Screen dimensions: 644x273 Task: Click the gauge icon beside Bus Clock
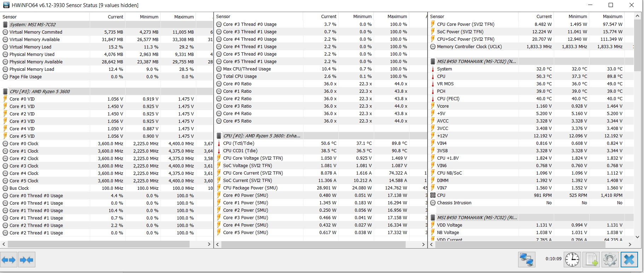(5, 188)
